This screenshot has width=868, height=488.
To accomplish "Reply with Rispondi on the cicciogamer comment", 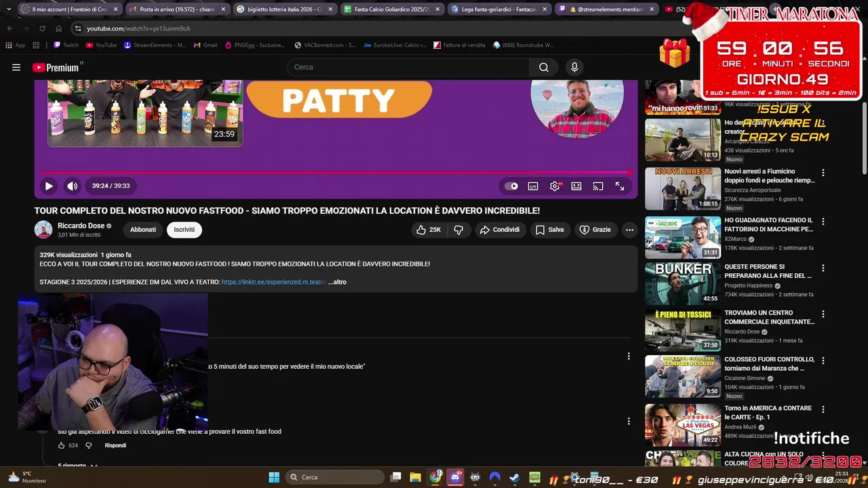I will [x=115, y=445].
